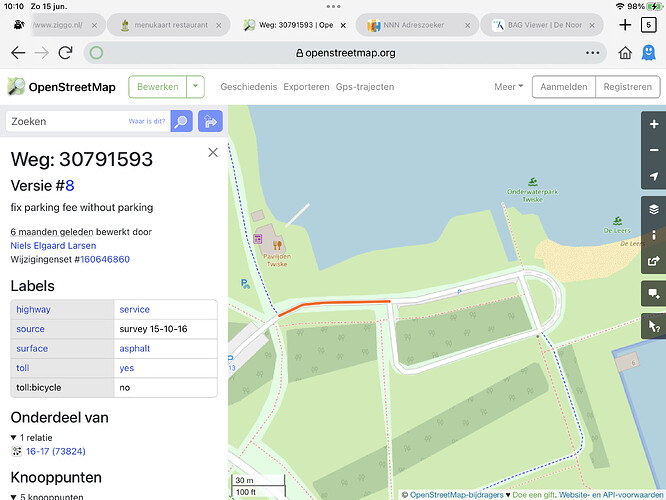Screen dimensions: 666x500
Task: Click the Bewerken edit button
Action: [158, 87]
